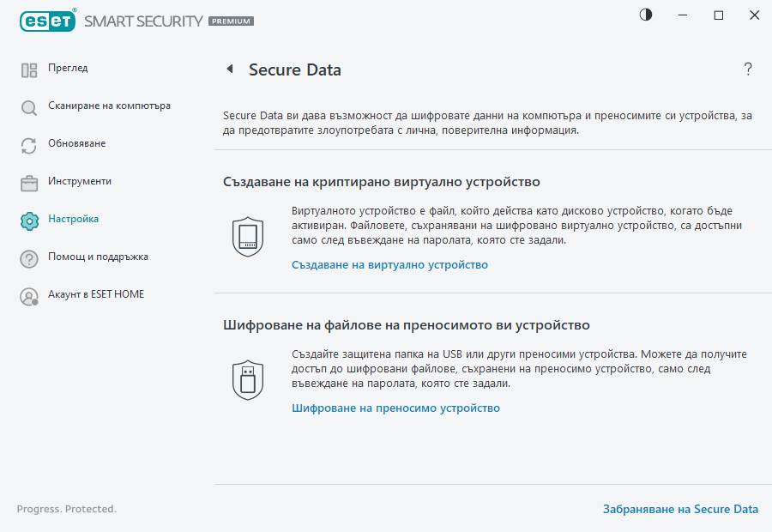Open the Преглед overview grid icon
The height and width of the screenshot is (532, 772).
coord(28,69)
